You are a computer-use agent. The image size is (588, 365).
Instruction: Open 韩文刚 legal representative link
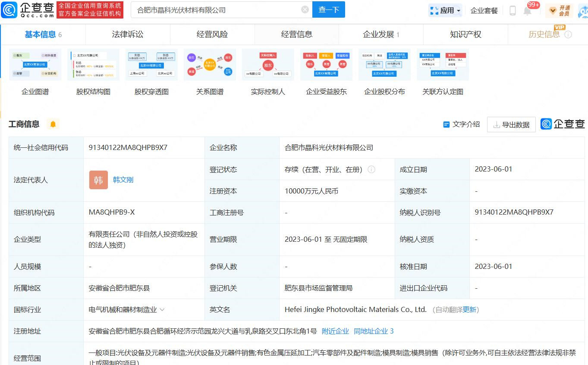click(x=123, y=180)
